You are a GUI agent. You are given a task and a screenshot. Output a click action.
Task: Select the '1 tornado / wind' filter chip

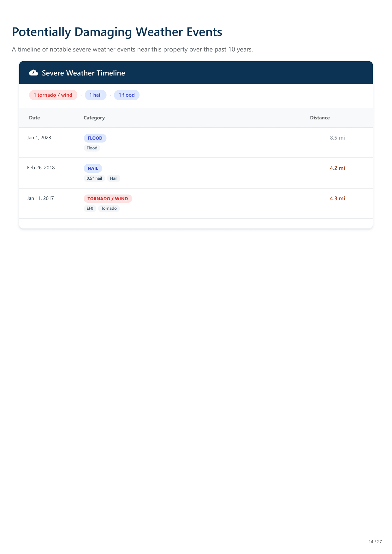(x=53, y=95)
